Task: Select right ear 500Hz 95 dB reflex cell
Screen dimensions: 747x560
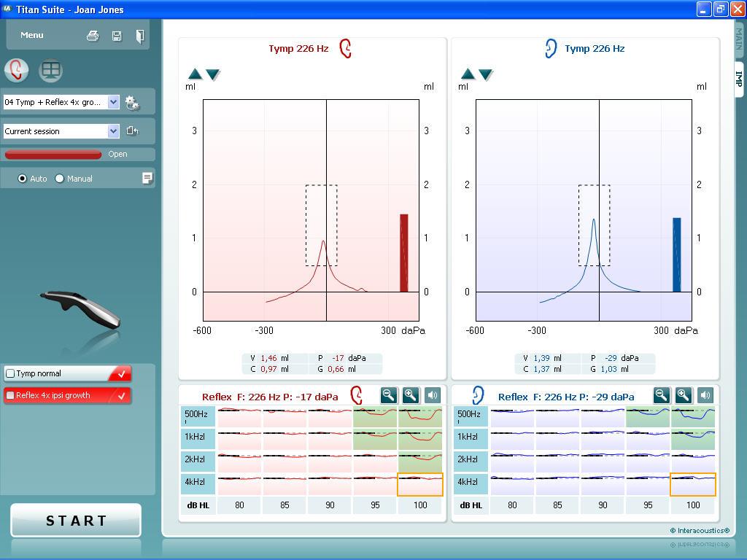Action: [375, 416]
